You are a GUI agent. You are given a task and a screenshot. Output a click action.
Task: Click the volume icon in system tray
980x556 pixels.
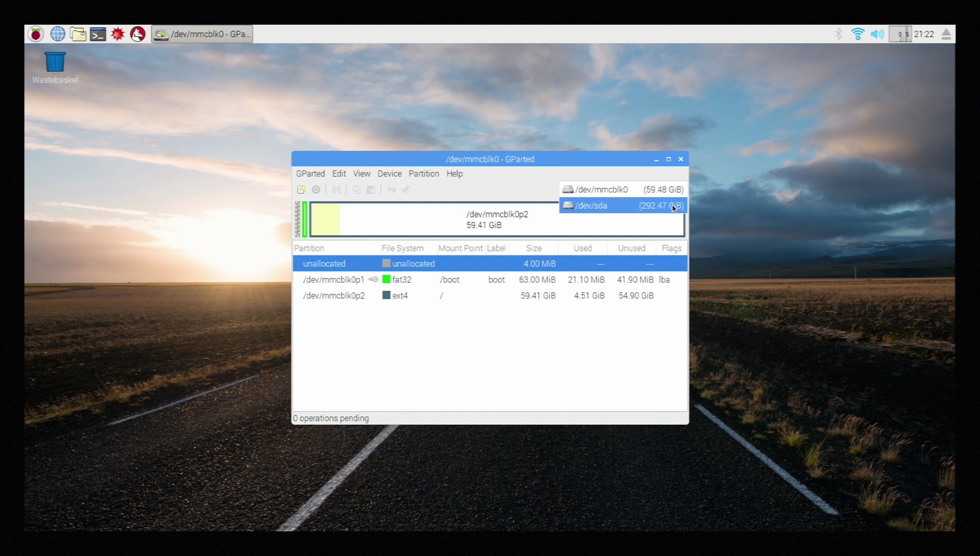(x=877, y=34)
